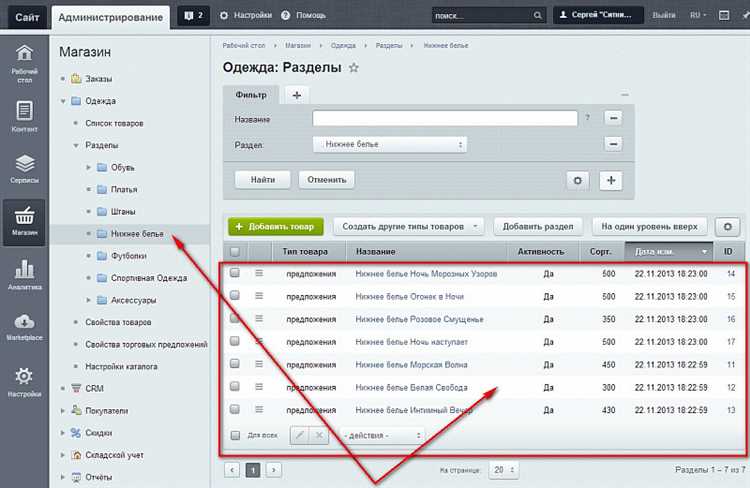Viewport: 750px width, 488px height.
Task: Open table settings gear icon
Action: click(x=728, y=226)
